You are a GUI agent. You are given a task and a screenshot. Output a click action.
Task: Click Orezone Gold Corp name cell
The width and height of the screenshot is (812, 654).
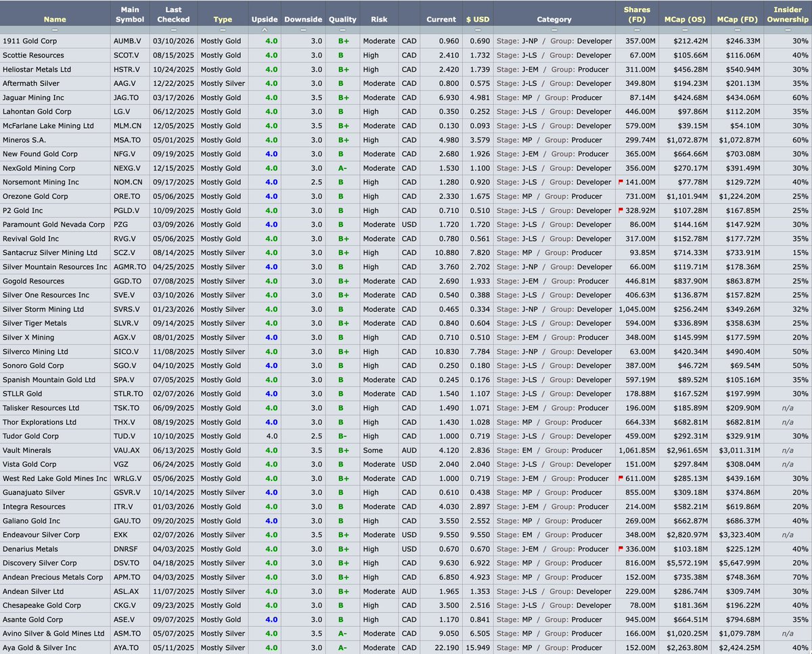point(35,196)
